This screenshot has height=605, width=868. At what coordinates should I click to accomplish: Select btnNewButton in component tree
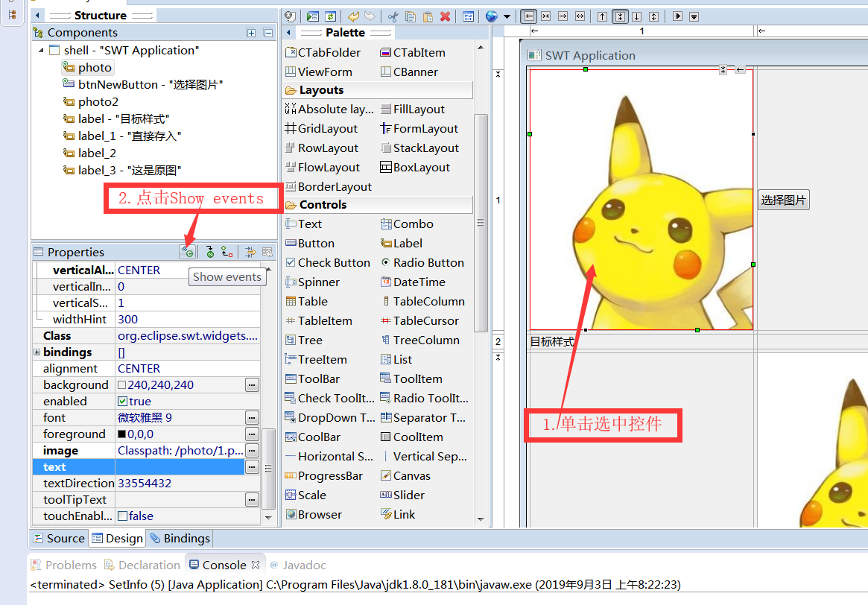click(143, 85)
